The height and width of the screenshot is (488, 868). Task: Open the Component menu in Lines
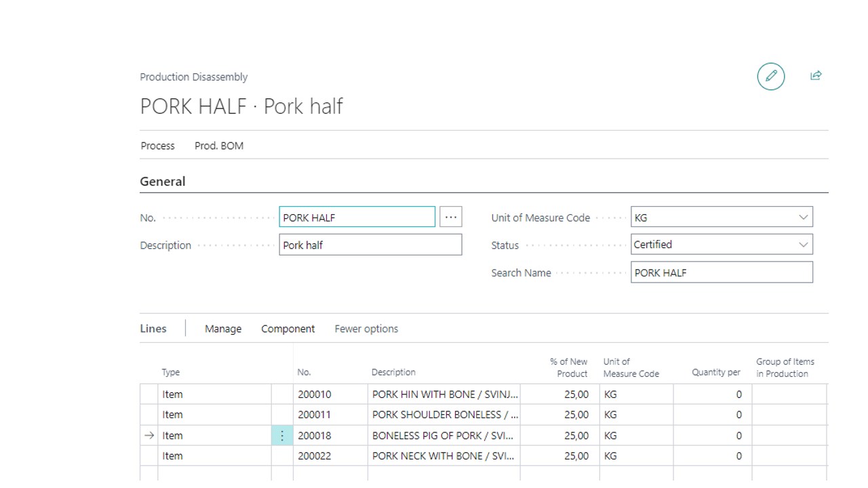tap(288, 329)
